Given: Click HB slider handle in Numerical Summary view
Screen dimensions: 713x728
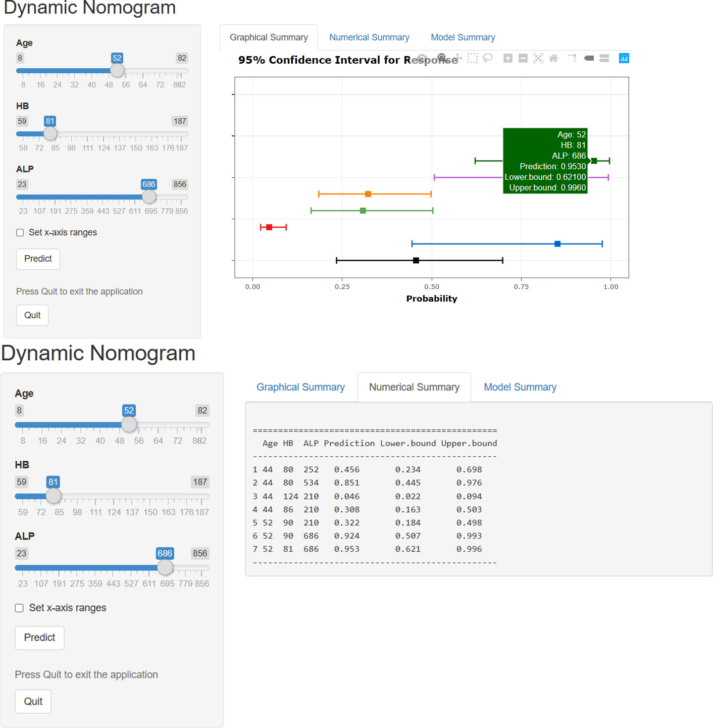Looking at the screenshot, I should (54, 496).
